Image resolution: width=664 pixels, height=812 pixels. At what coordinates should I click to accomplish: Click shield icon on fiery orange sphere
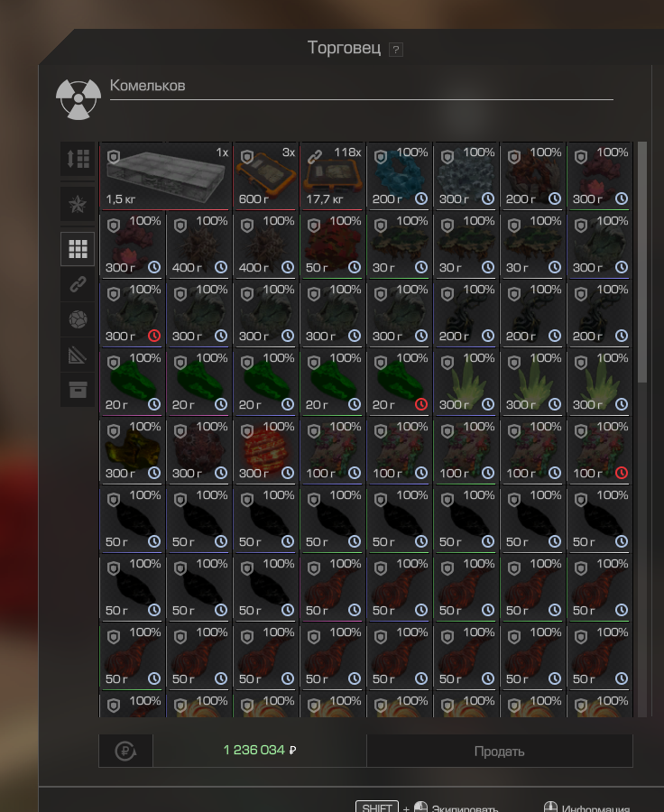pyautogui.click(x=247, y=431)
